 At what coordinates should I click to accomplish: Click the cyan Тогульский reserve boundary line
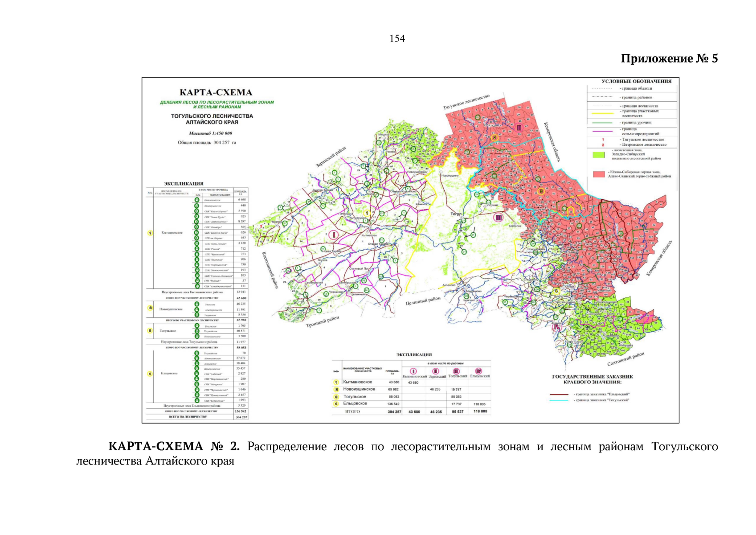tap(559, 400)
